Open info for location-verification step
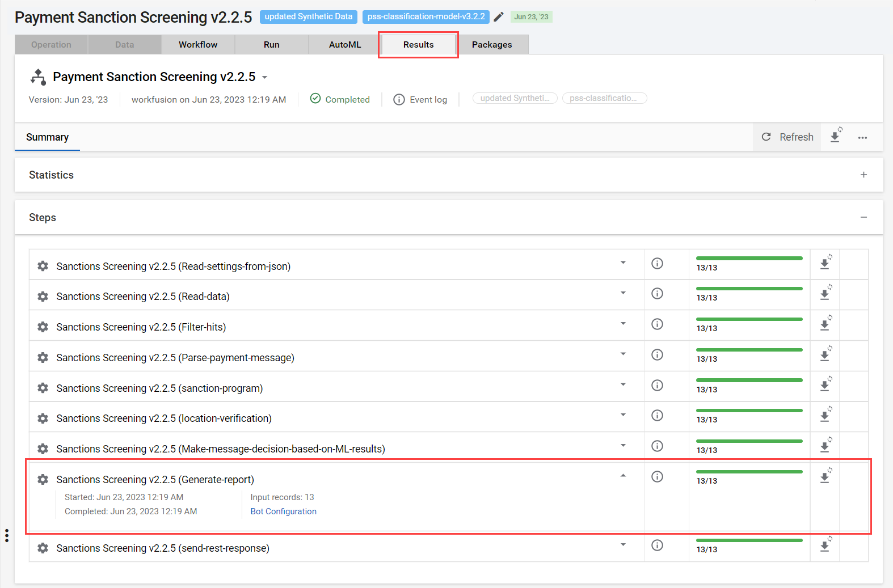893x588 pixels. [x=657, y=415]
